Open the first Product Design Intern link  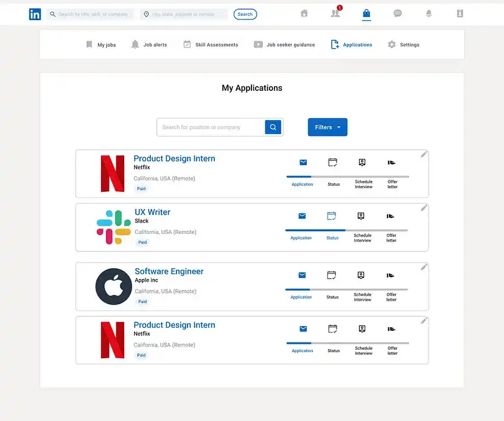(174, 158)
